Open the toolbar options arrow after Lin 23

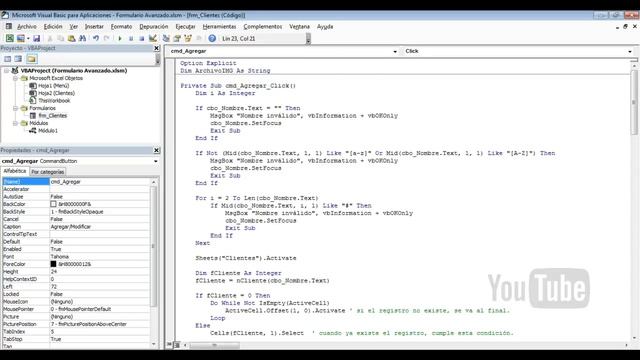click(x=308, y=39)
